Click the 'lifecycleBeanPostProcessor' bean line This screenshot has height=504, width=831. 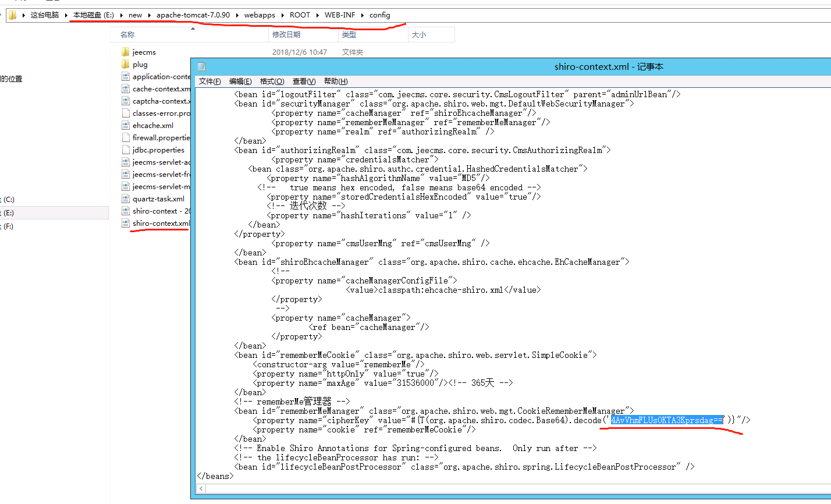(x=464, y=467)
